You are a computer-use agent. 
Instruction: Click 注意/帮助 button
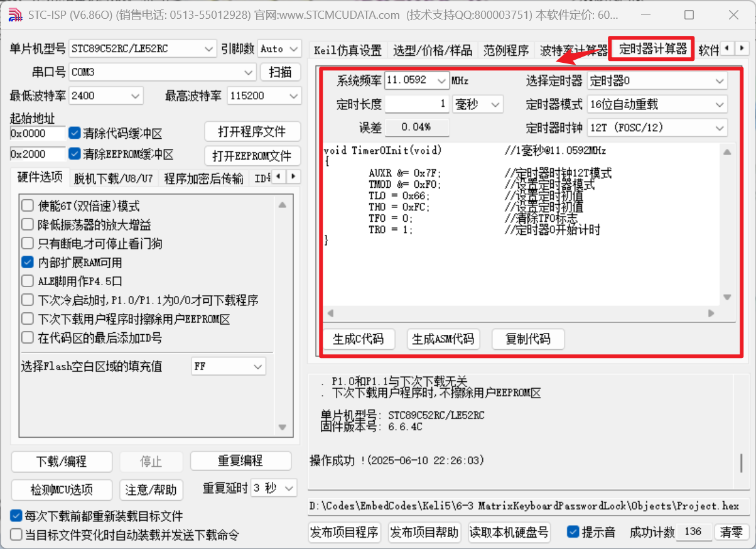(x=151, y=489)
